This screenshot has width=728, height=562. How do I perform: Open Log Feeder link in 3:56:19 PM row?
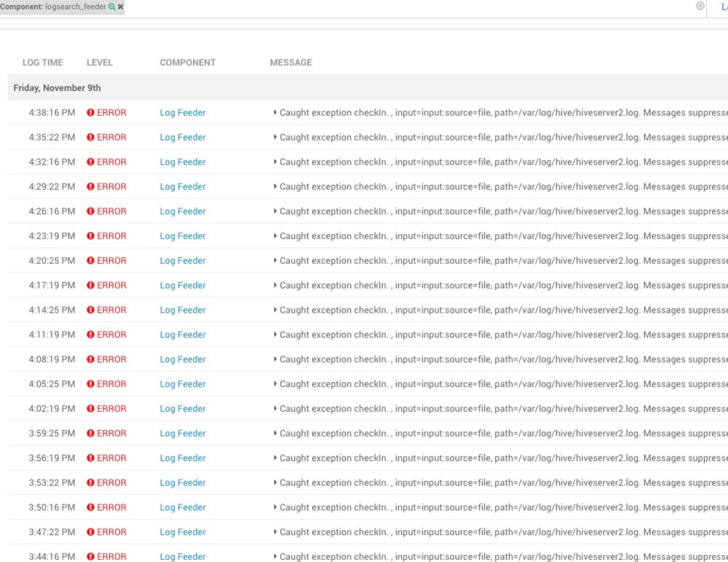click(182, 458)
